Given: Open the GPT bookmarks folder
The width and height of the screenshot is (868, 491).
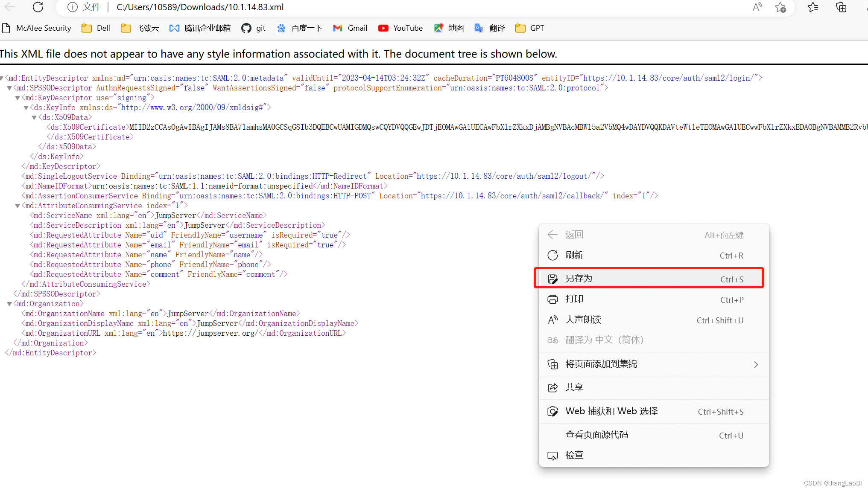Looking at the screenshot, I should (529, 28).
